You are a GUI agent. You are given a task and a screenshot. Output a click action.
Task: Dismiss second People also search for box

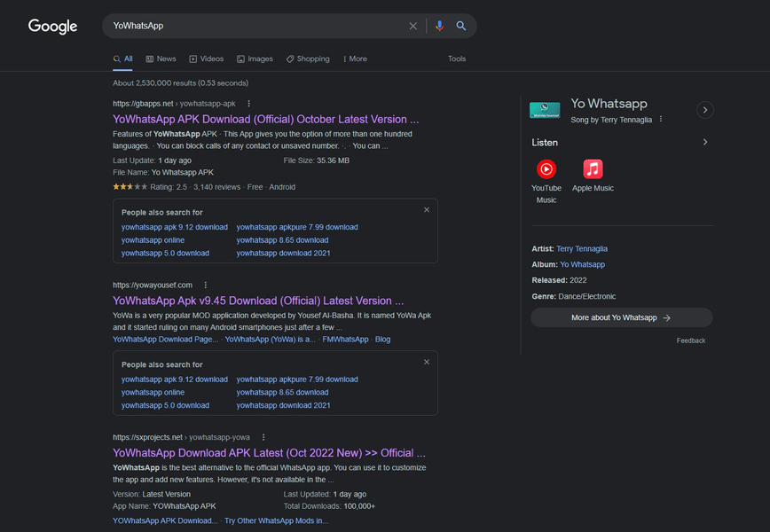427,362
